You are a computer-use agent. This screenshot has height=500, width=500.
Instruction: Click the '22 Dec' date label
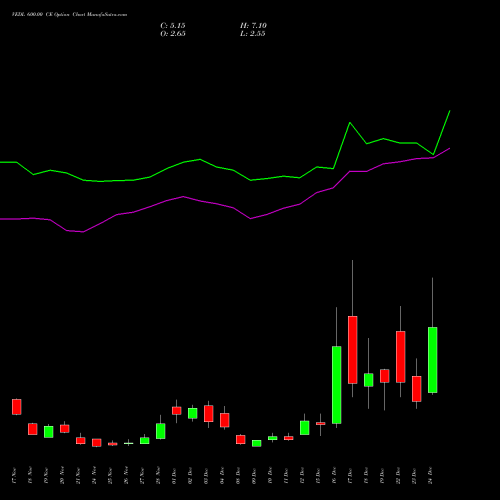[398, 476]
